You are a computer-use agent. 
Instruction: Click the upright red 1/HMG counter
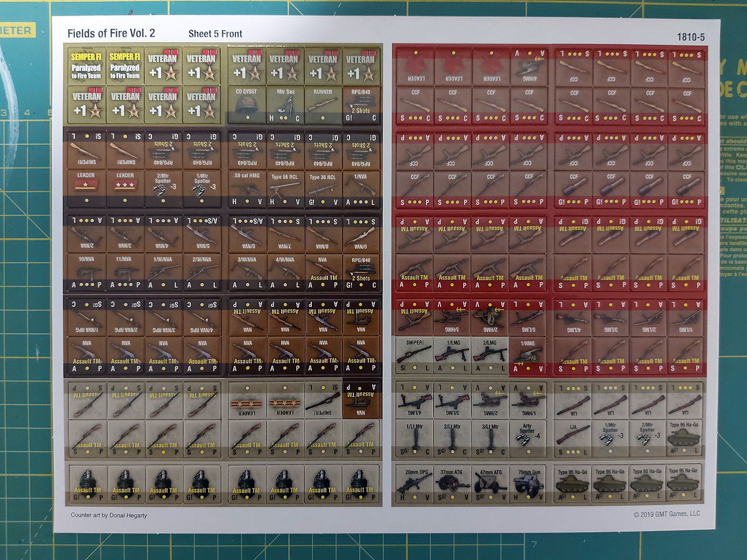coord(528,355)
